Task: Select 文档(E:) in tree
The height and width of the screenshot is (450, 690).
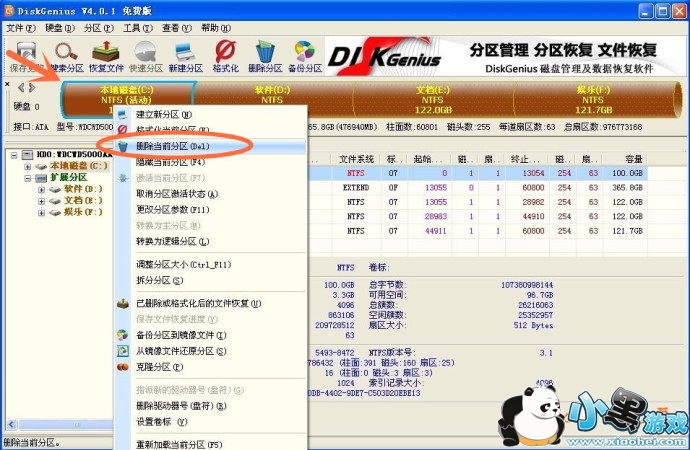Action: (83, 200)
